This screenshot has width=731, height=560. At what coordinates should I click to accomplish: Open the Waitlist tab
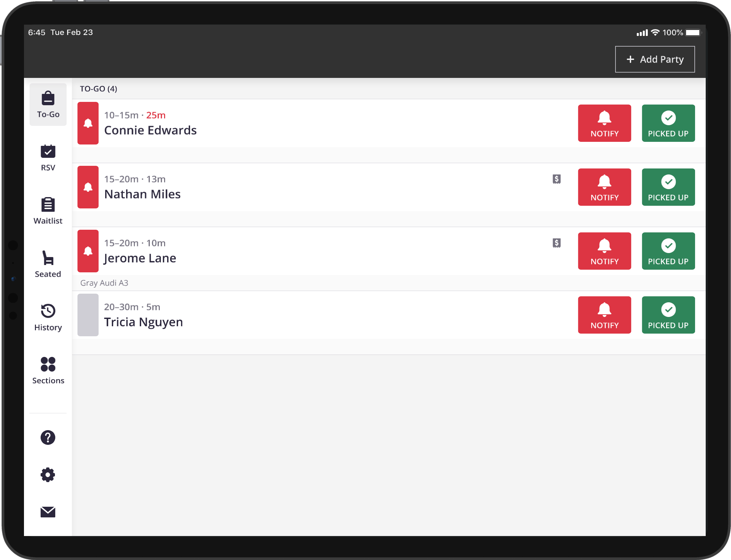48,211
